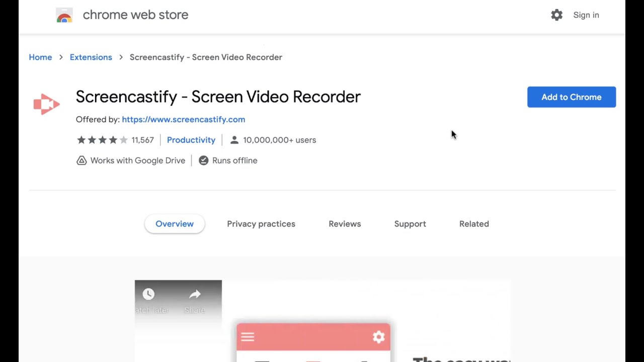Click the Share arrow icon in video

coord(195,294)
